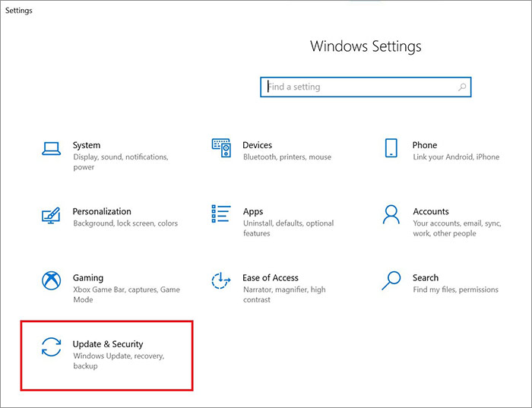
Task: Click the Settings window title text
Action: [x=19, y=11]
